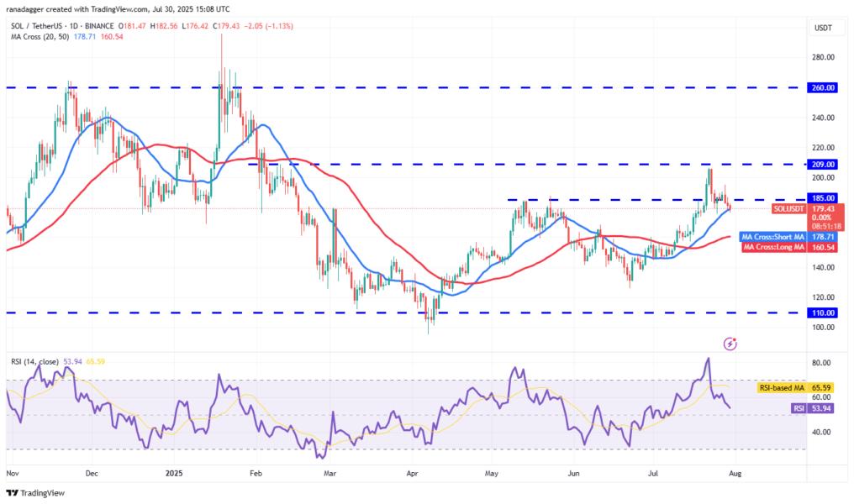
Task: Click the Aug label on the date axis
Action: 735,474
